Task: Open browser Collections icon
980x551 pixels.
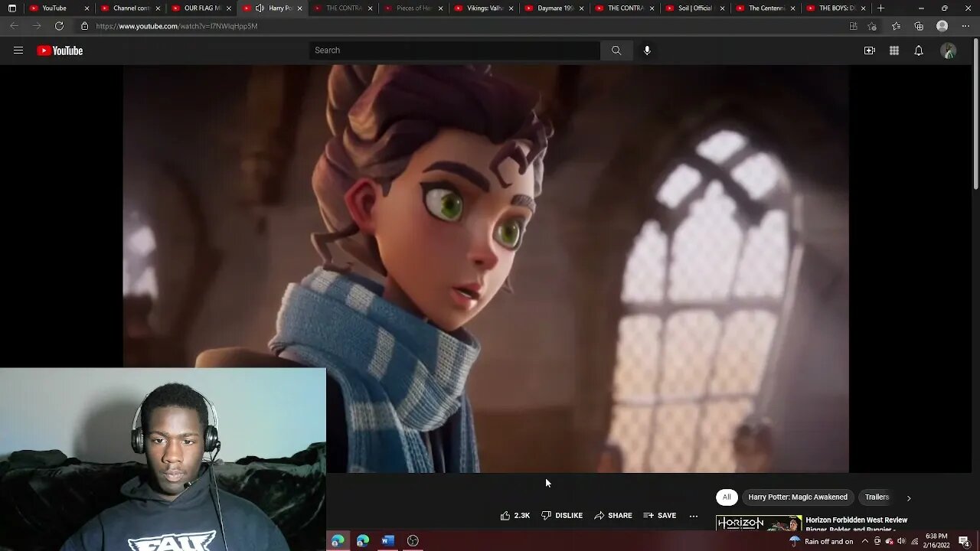Action: pyautogui.click(x=919, y=26)
